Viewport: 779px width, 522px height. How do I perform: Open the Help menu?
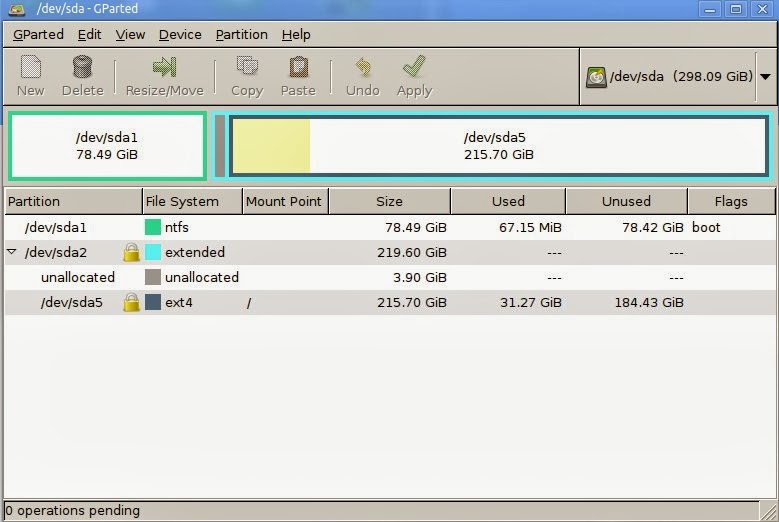click(x=296, y=34)
